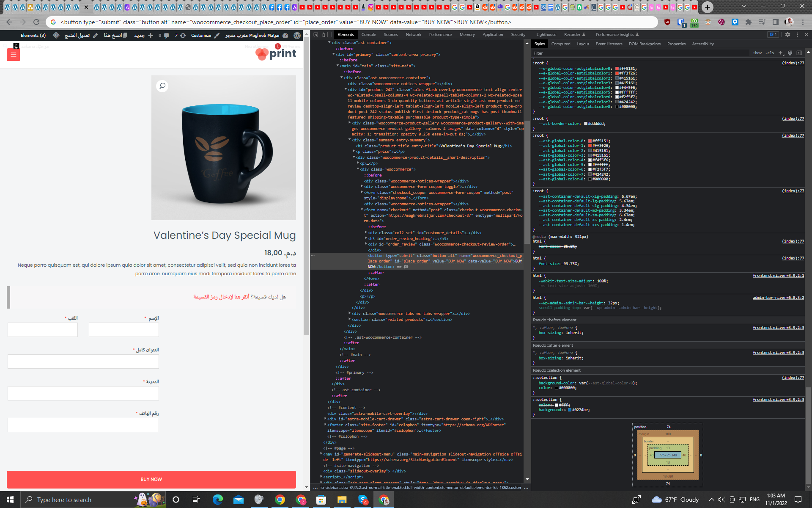Click the product image zoom magnifier icon
This screenshot has width=812, height=508.
point(162,86)
